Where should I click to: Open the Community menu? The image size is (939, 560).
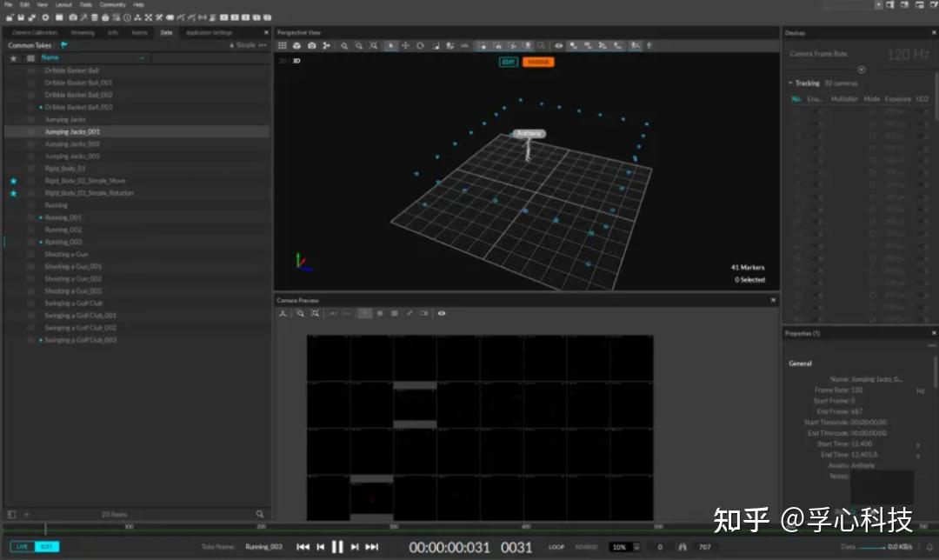[112, 4]
